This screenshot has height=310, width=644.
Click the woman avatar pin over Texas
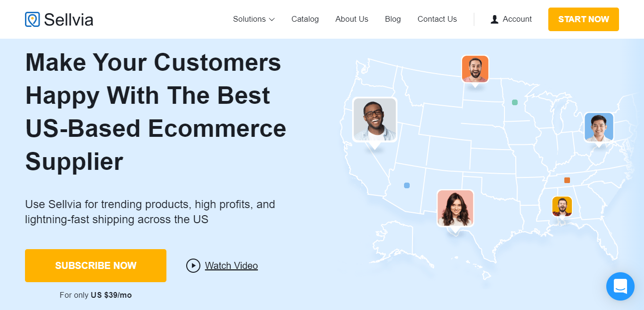(x=455, y=208)
